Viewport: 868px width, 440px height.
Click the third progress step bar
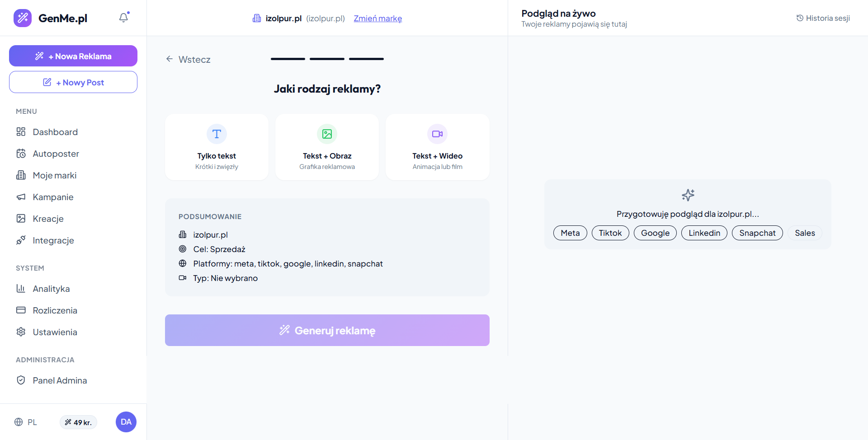pyautogui.click(x=366, y=59)
